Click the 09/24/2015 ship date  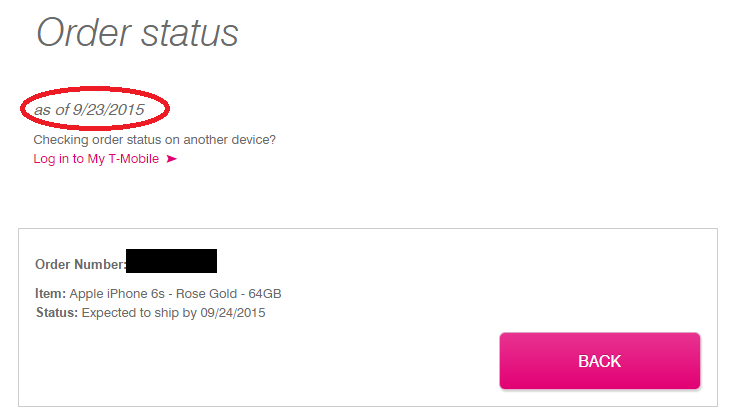point(232,313)
